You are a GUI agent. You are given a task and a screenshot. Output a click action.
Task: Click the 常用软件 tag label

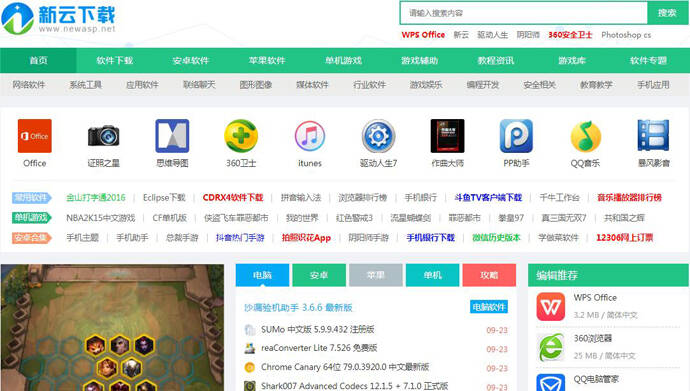pos(32,197)
